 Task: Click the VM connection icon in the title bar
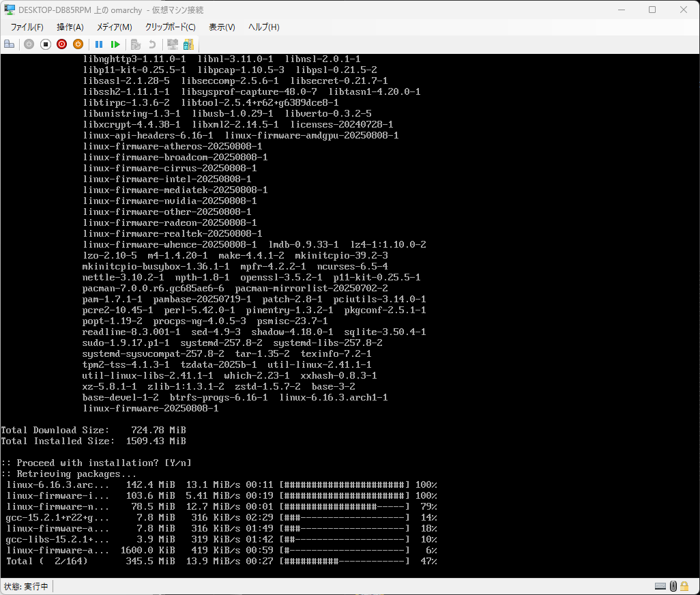pyautogui.click(x=10, y=10)
